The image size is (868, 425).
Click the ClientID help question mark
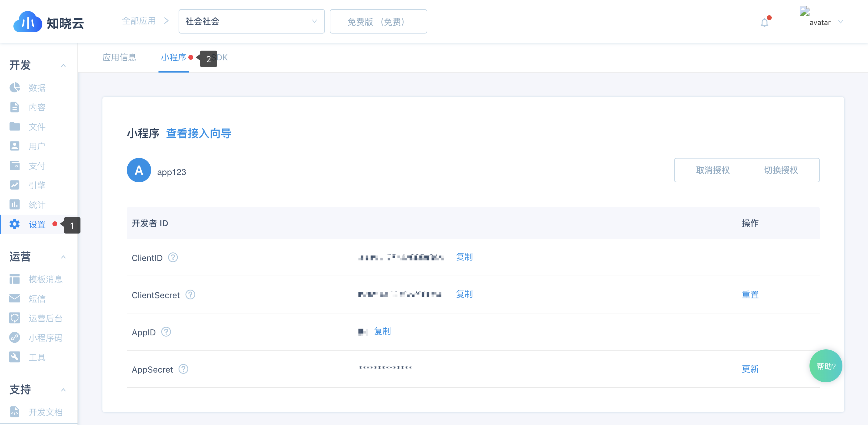[173, 258]
